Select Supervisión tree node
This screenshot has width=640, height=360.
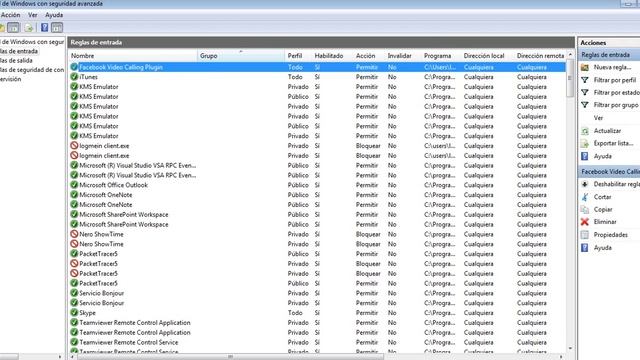pyautogui.click(x=11, y=79)
